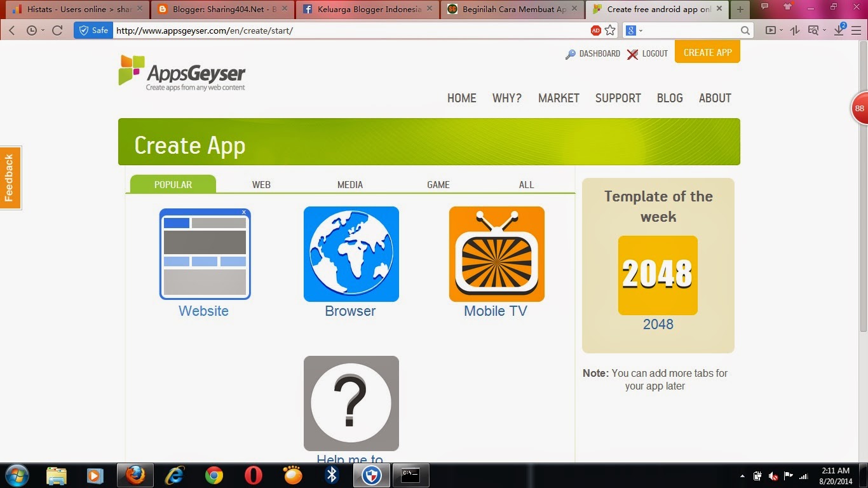Image resolution: width=868 pixels, height=488 pixels.
Task: Expand the image search dropdown arrow
Action: point(824,30)
